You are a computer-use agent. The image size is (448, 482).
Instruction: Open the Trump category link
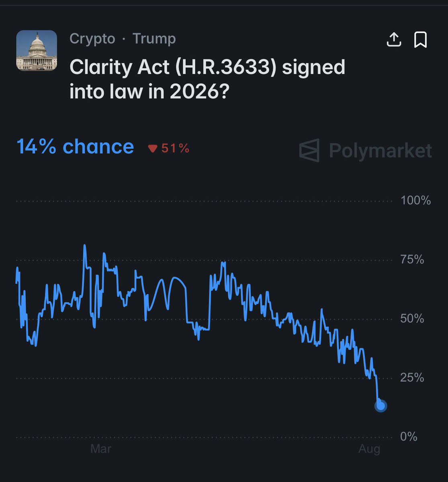pyautogui.click(x=154, y=39)
